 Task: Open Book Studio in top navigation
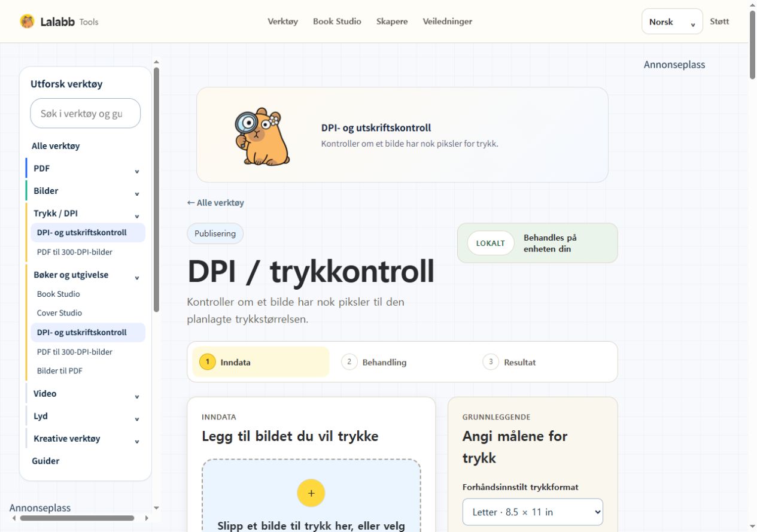pos(337,22)
